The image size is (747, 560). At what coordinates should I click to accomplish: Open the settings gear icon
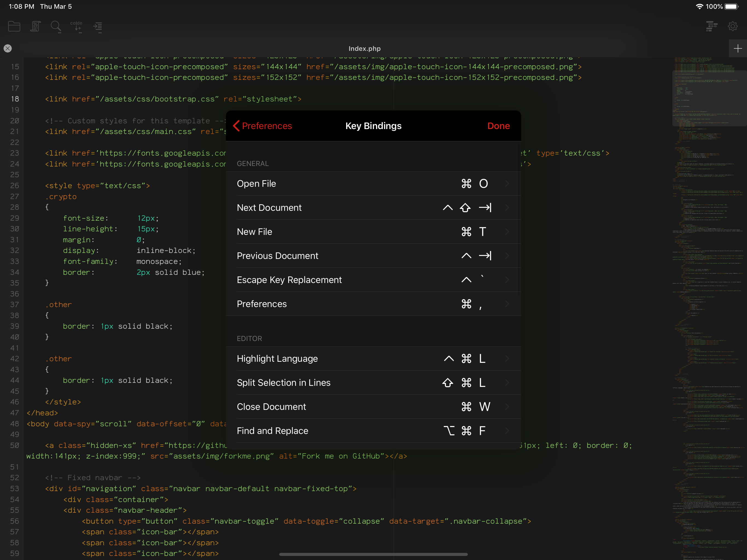[733, 26]
